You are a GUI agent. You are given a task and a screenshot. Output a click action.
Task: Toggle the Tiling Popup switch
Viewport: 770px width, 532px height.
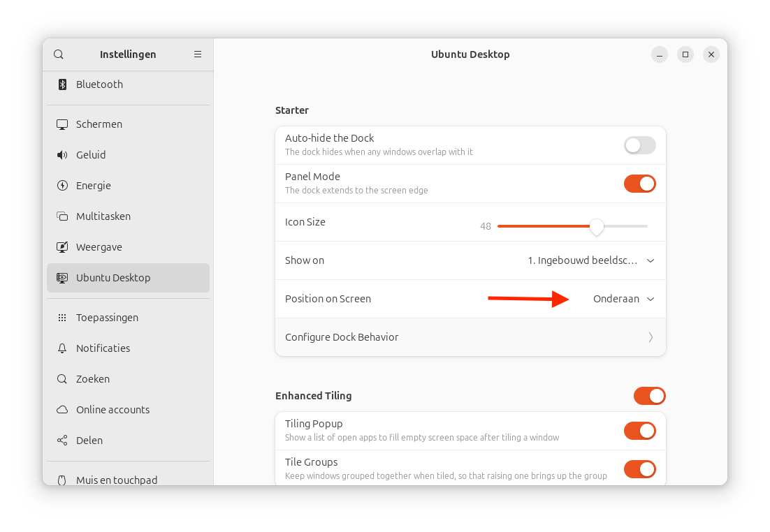(x=639, y=431)
